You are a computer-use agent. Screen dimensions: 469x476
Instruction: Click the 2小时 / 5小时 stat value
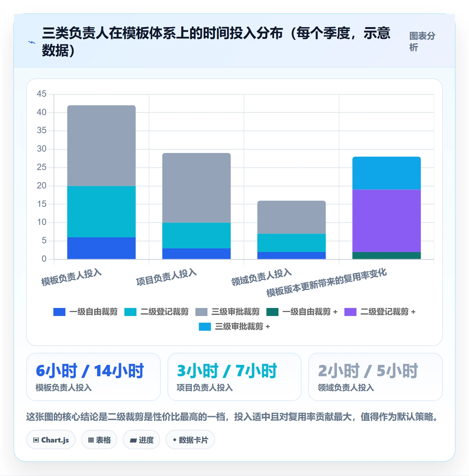coord(368,371)
